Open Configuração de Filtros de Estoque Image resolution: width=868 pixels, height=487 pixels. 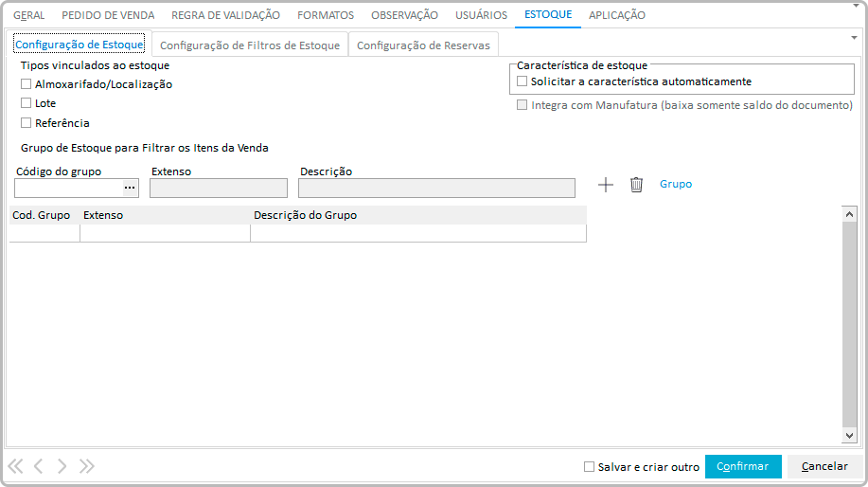(x=250, y=45)
